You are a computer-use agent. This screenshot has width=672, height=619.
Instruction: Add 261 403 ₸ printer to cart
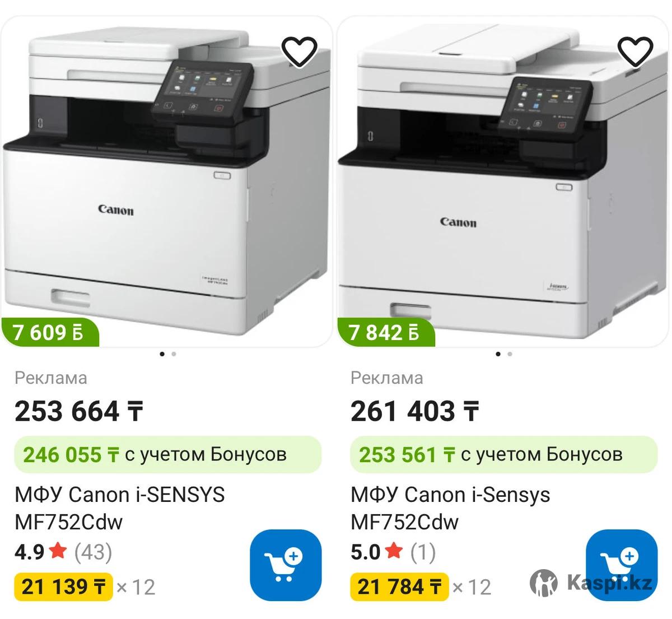coord(622,565)
